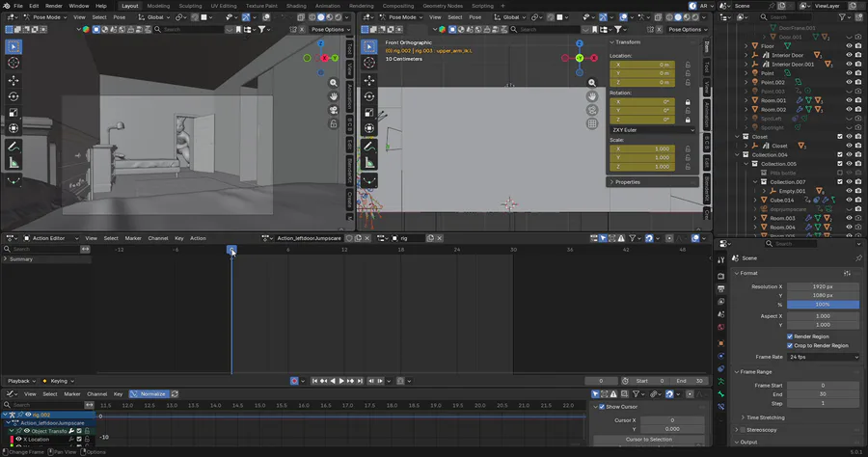
Task: Switch to the Modeling workspace tab
Action: 158,6
